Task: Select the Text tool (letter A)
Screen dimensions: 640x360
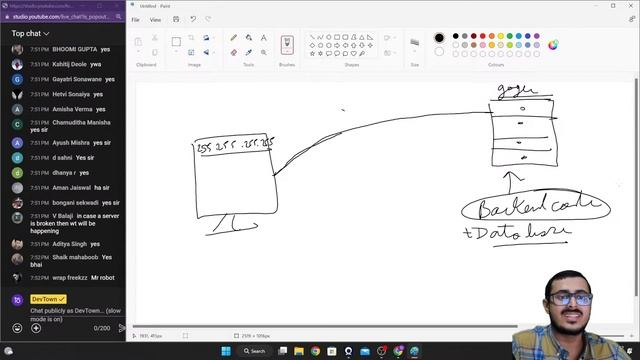Action: (x=264, y=38)
